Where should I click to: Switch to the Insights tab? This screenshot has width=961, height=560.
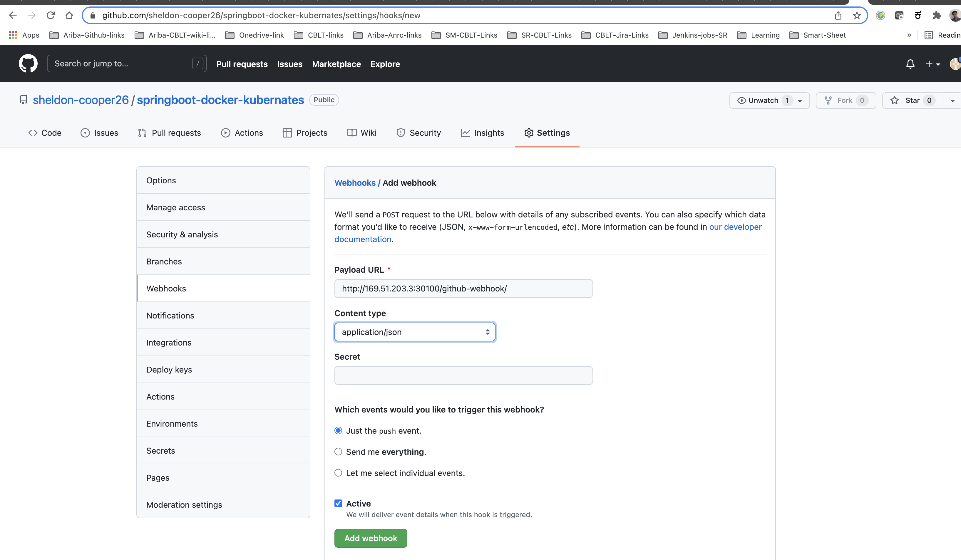coord(482,133)
